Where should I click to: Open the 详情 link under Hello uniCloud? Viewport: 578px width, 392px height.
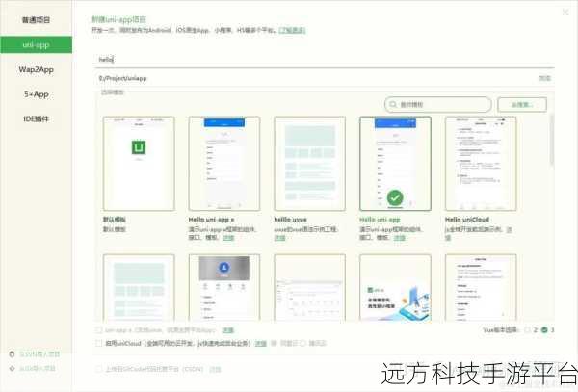[509, 229]
